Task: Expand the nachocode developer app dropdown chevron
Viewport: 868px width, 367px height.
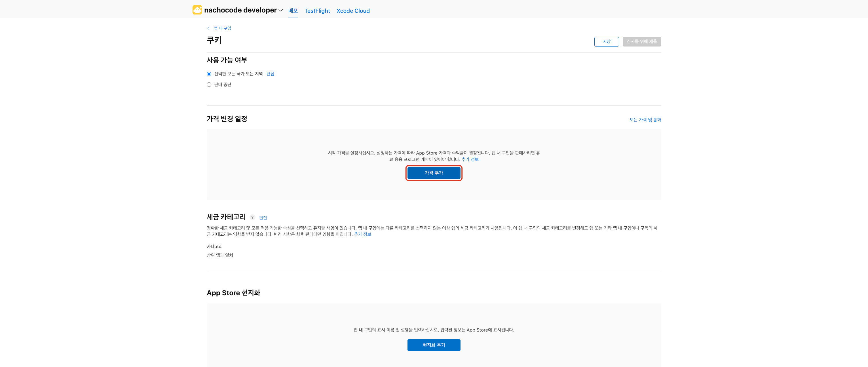Action: [x=280, y=10]
